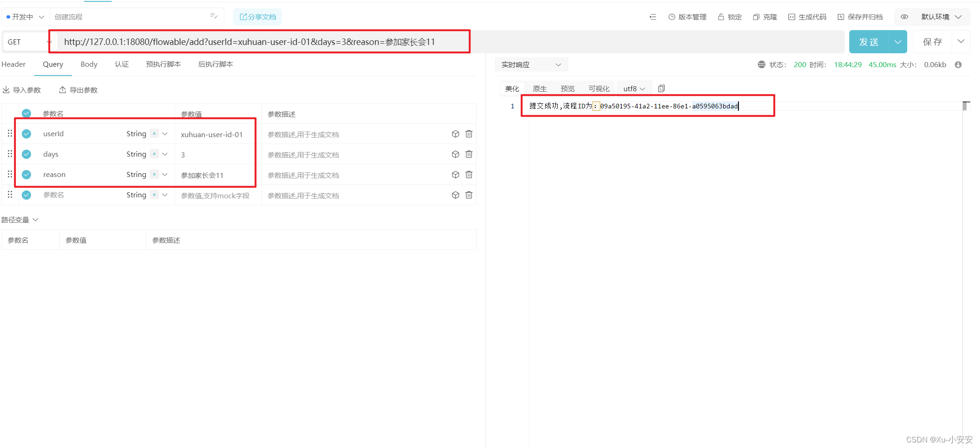Switch to the 预执行脚本 tab
The height and width of the screenshot is (448, 980).
coord(163,64)
